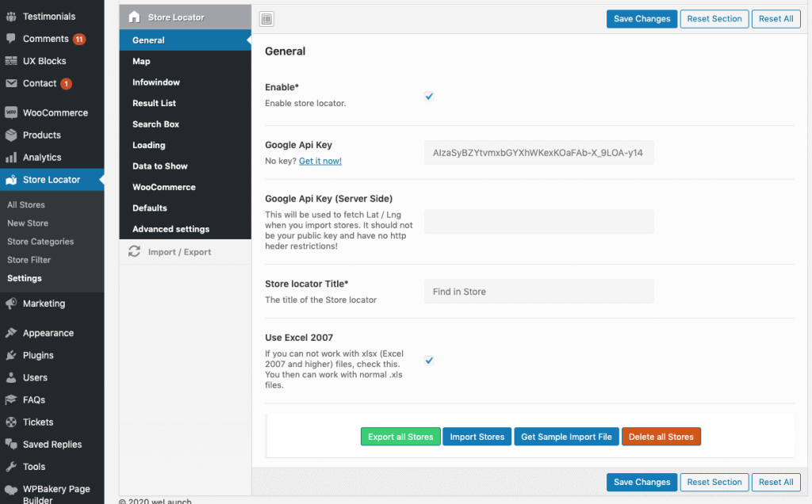Screen dimensions: 812x504
Task: Click the Products icon in the admin menu
Action: coord(11,135)
